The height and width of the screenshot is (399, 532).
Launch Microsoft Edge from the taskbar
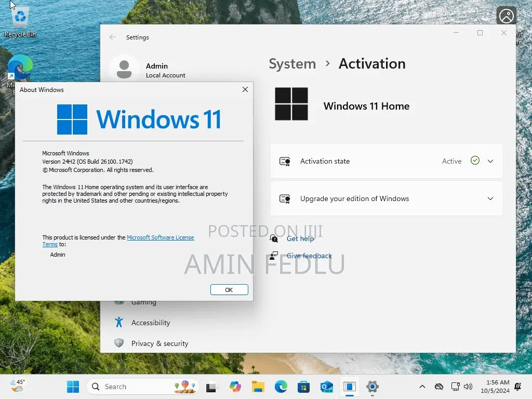coord(281,387)
